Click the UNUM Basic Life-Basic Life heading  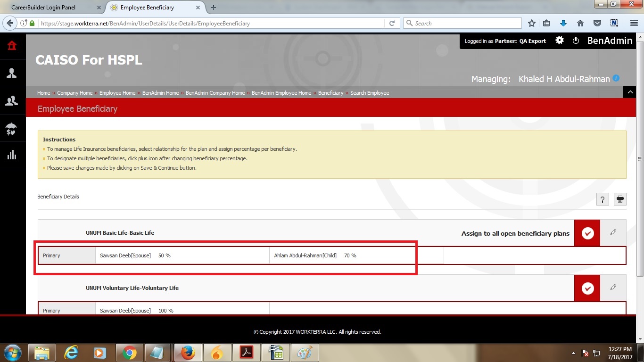(120, 233)
